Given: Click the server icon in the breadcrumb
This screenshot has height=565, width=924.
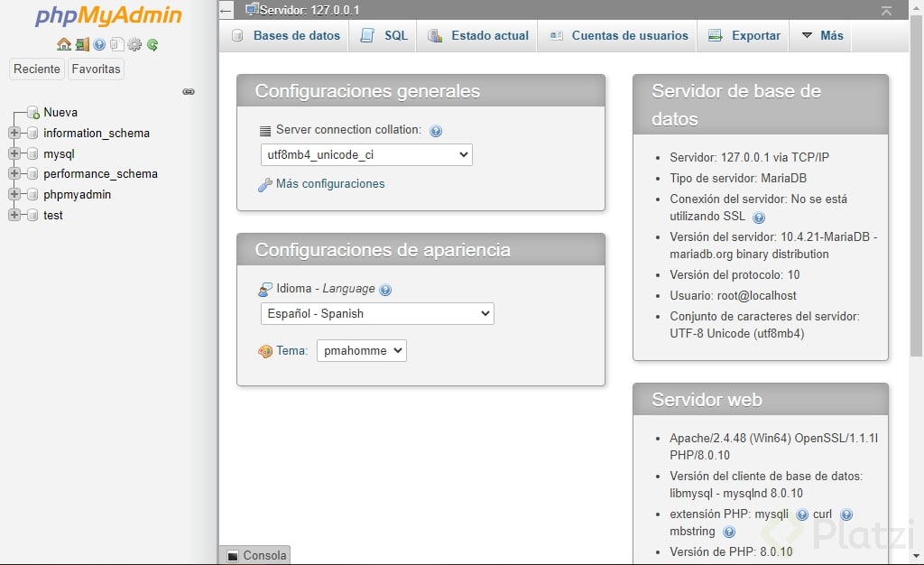Looking at the screenshot, I should tap(253, 9).
